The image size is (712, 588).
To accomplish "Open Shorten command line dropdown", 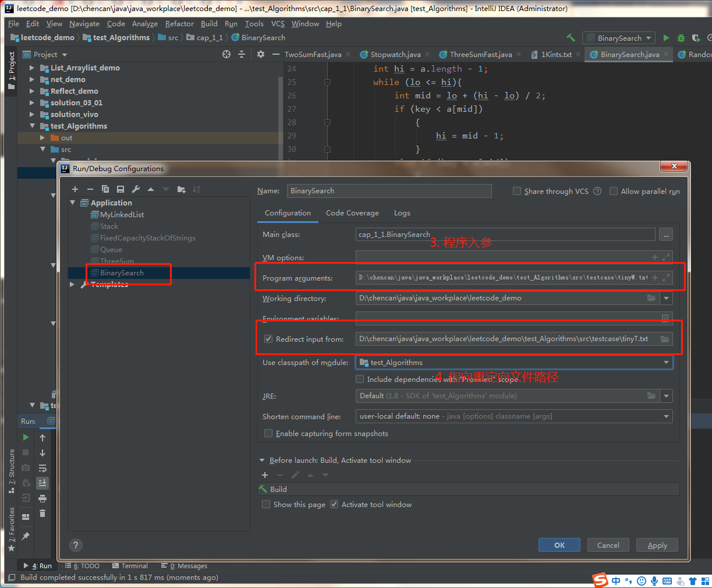I will click(x=666, y=416).
